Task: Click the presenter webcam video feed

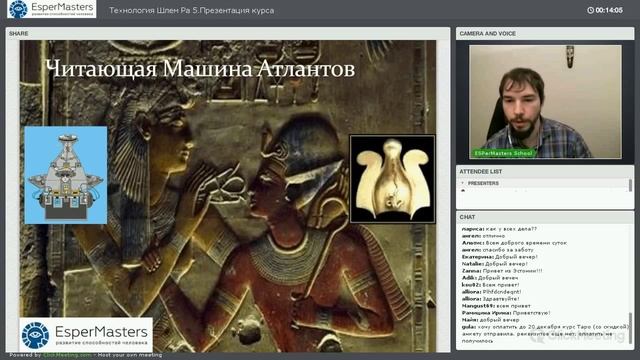Action: tap(545, 102)
